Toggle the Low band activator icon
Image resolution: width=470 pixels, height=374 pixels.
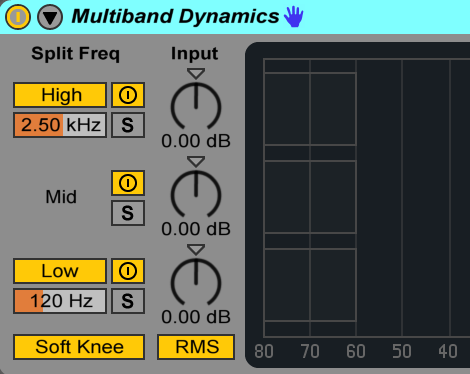pyautogui.click(x=128, y=271)
